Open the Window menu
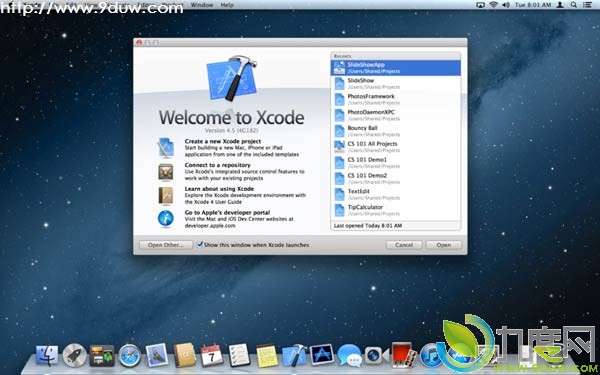The width and height of the screenshot is (600, 375). [202, 5]
